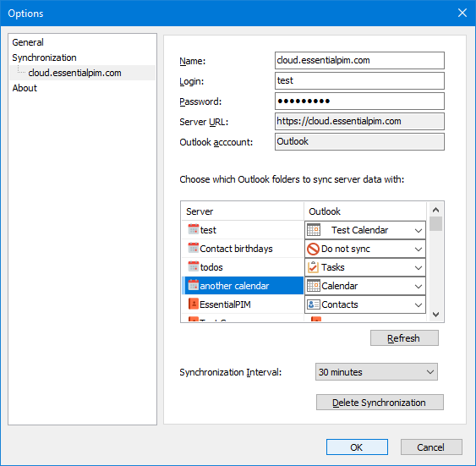The image size is (476, 466).
Task: Click the calendar icon next to 'test' server row
Action: pos(194,229)
